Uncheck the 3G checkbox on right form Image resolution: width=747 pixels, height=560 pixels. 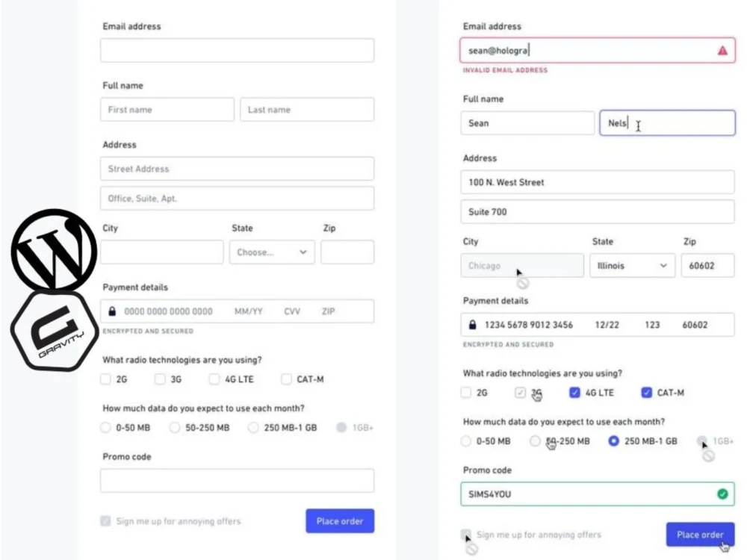(521, 393)
